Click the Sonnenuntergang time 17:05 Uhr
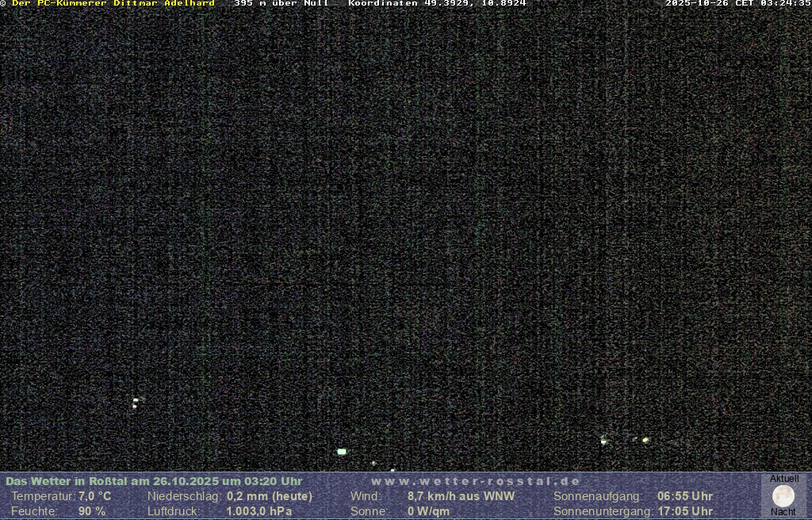The width and height of the screenshot is (812, 520). click(685, 511)
